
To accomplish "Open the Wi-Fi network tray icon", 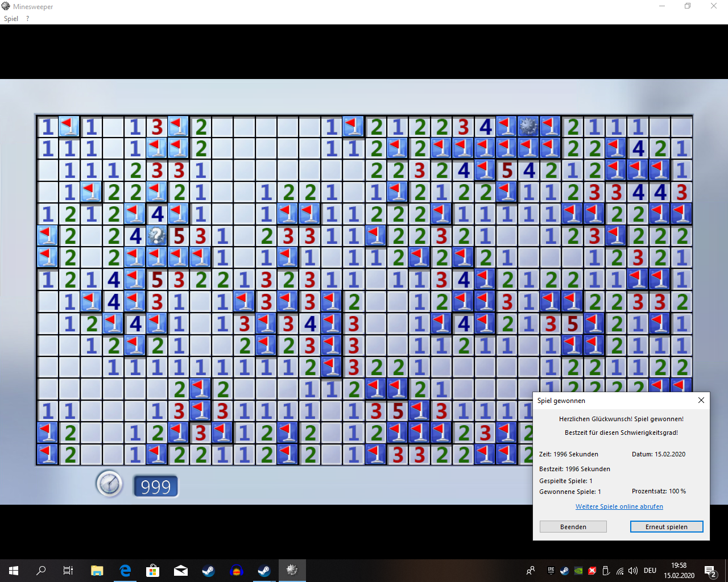I will (x=620, y=571).
